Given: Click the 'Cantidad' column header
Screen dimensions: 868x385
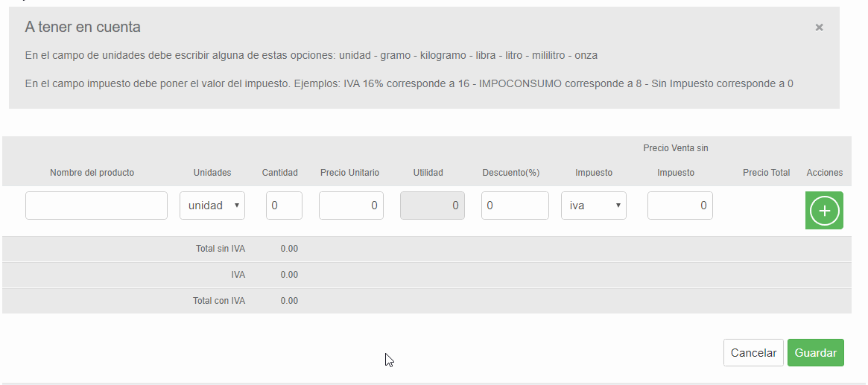Looking at the screenshot, I should coord(279,173).
